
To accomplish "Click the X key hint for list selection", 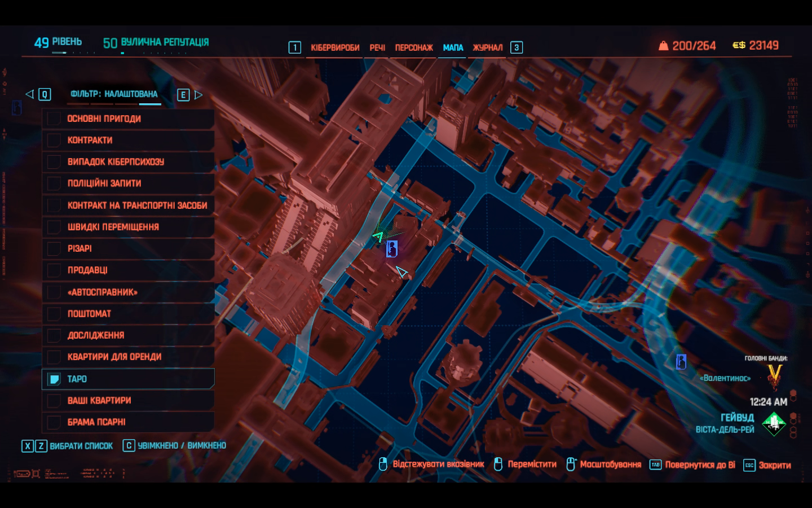I will 28,446.
